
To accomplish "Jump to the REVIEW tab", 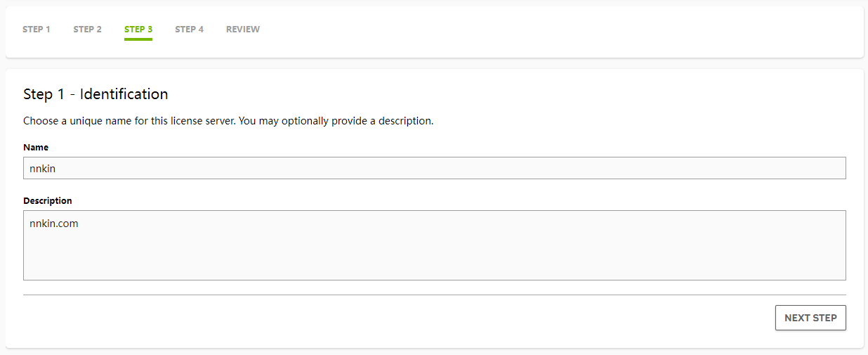I will 243,30.
